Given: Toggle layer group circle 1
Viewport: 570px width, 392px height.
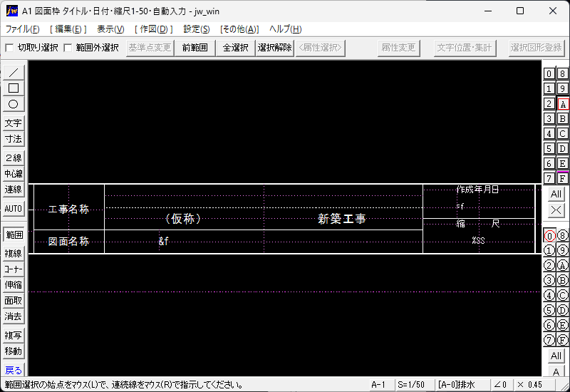Looking at the screenshot, I should coord(549,251).
